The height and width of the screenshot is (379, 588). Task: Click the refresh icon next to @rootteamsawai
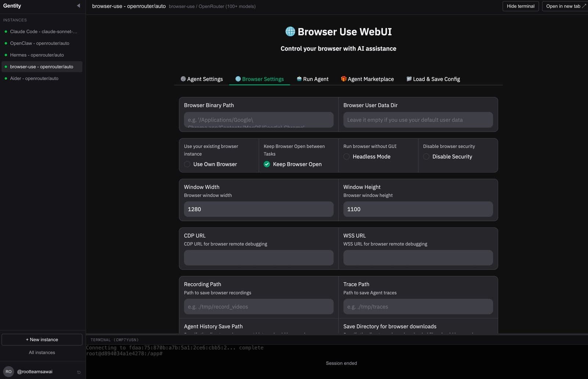(x=79, y=372)
